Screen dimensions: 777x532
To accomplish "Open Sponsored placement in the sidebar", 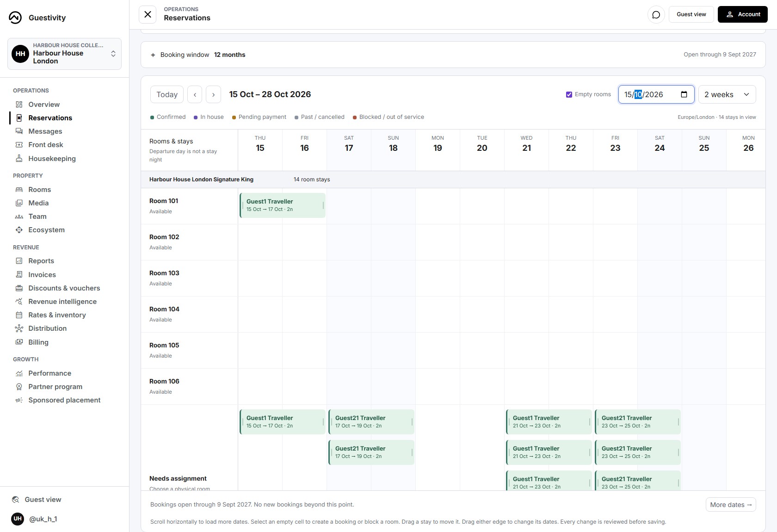I will tap(64, 400).
